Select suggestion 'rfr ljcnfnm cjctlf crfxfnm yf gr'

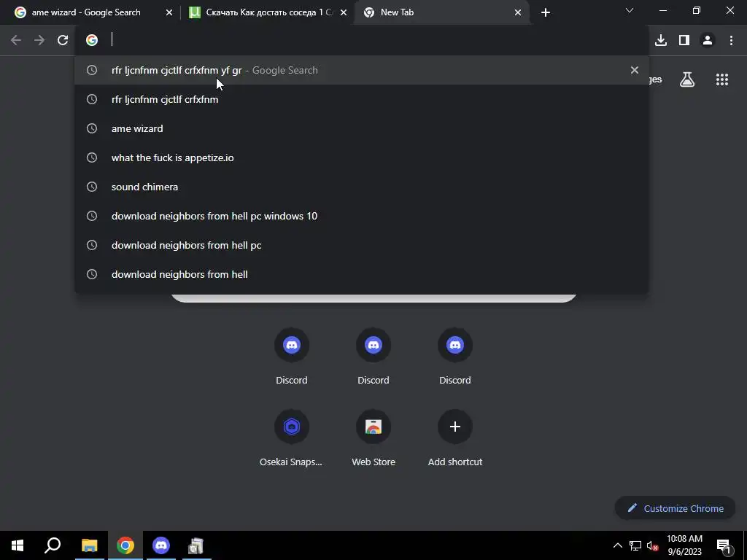click(x=361, y=70)
